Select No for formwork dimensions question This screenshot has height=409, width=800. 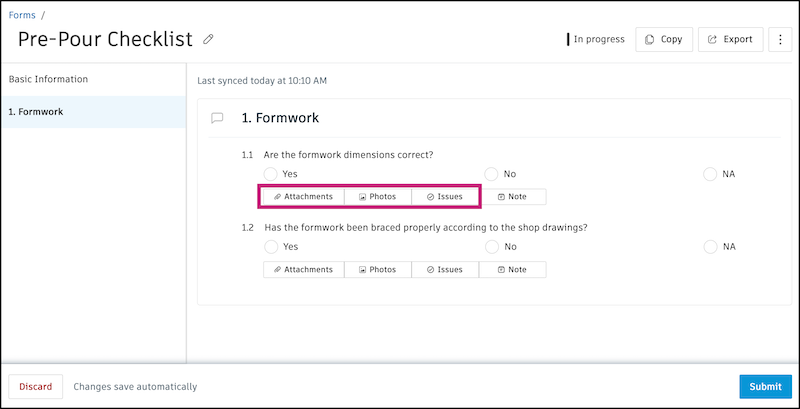[x=491, y=174]
